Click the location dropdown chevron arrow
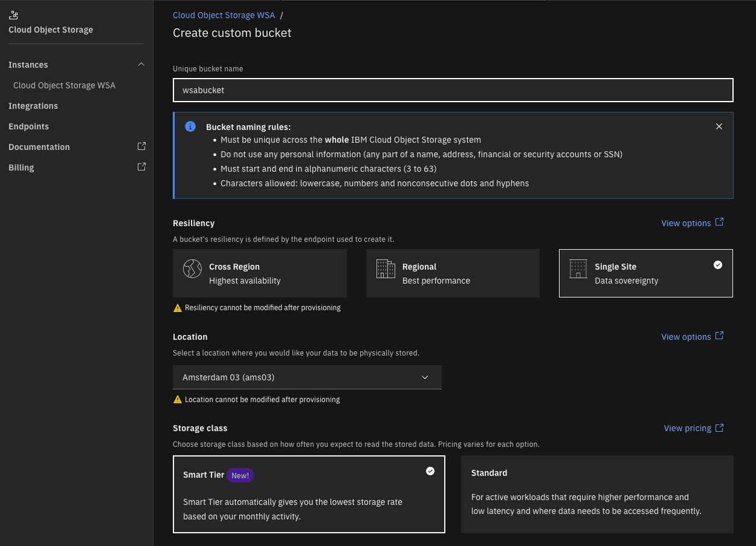756x546 pixels. pos(425,377)
